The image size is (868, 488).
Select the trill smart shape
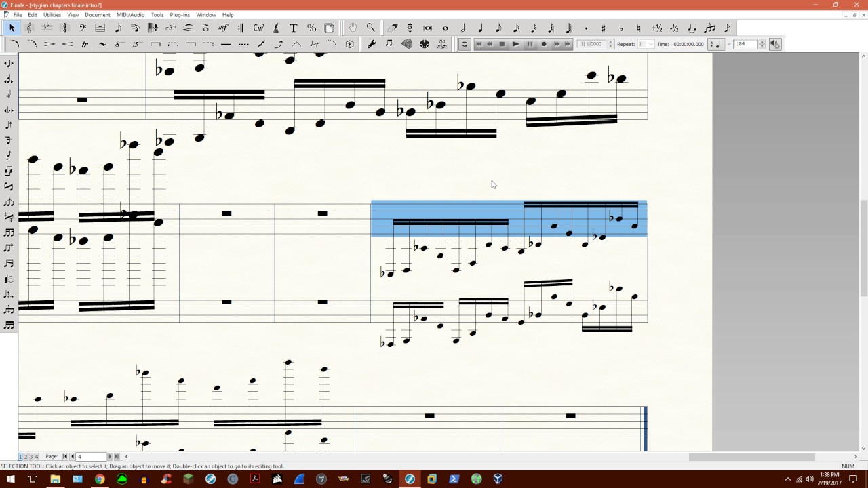(85, 44)
